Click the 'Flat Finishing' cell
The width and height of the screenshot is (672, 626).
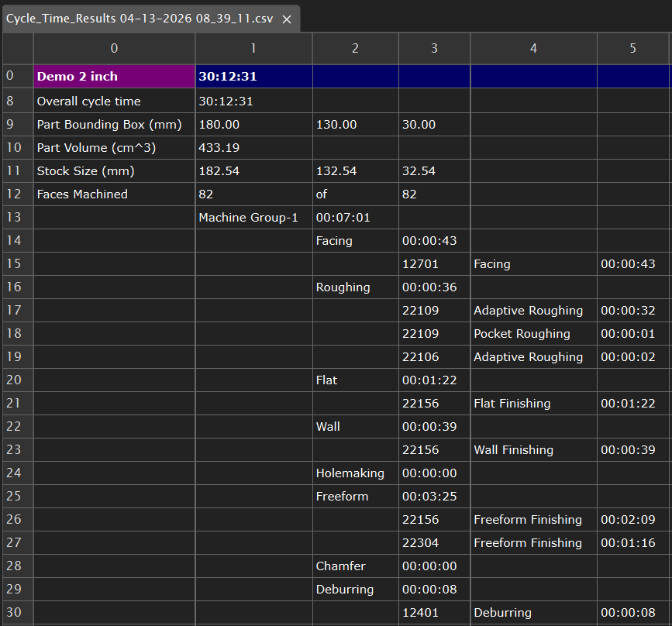click(533, 403)
